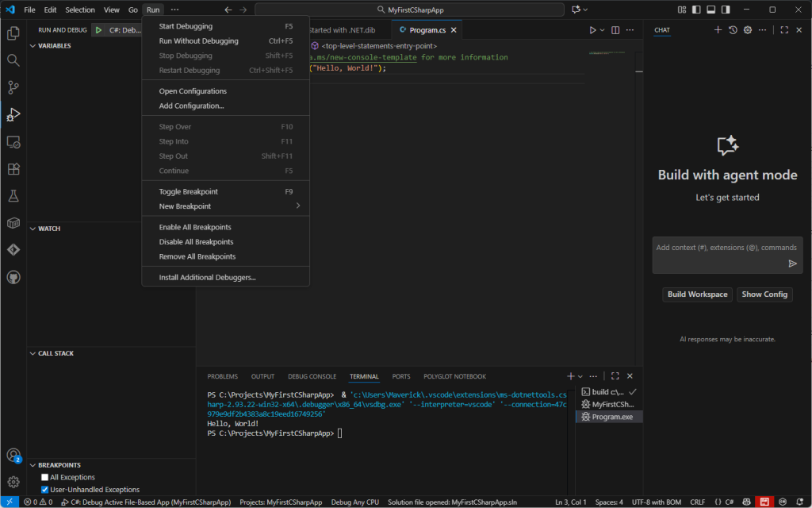
Task: Open the Manage gear in activity bar
Action: tap(13, 482)
